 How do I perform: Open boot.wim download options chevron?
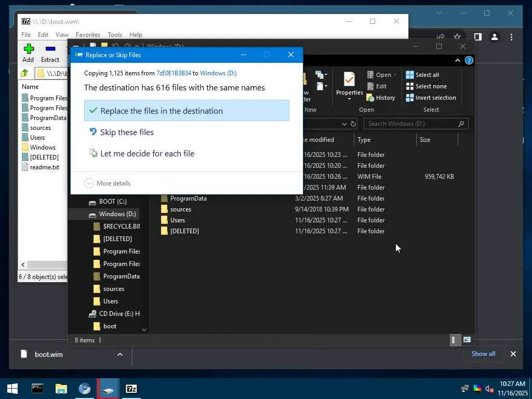pyautogui.click(x=120, y=354)
